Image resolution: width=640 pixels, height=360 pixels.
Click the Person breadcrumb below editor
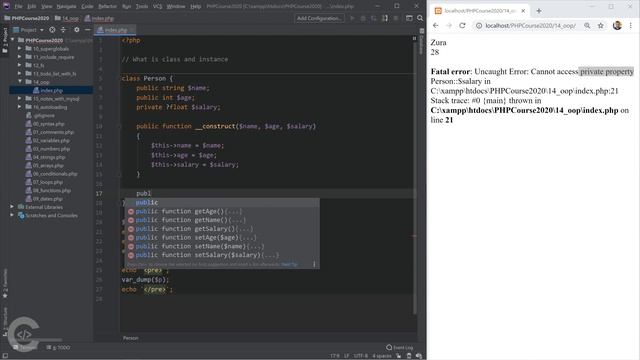131,338
